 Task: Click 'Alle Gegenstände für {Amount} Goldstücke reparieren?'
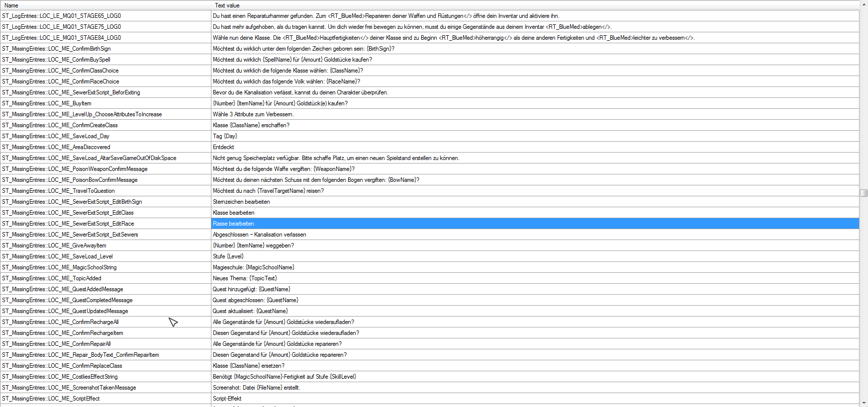pyautogui.click(x=277, y=344)
